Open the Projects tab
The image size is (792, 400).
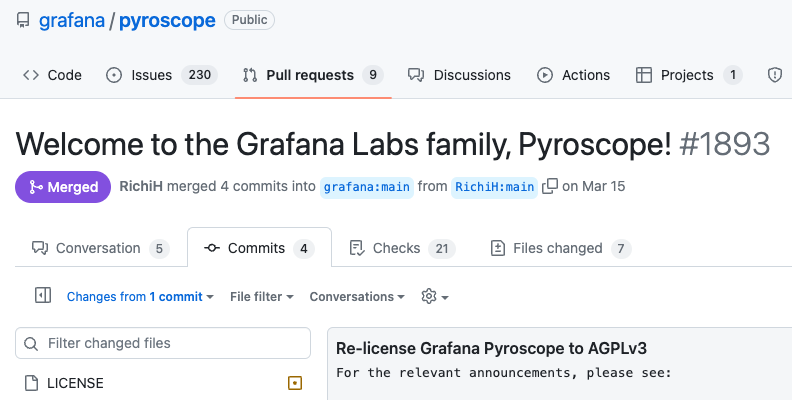[x=689, y=75]
